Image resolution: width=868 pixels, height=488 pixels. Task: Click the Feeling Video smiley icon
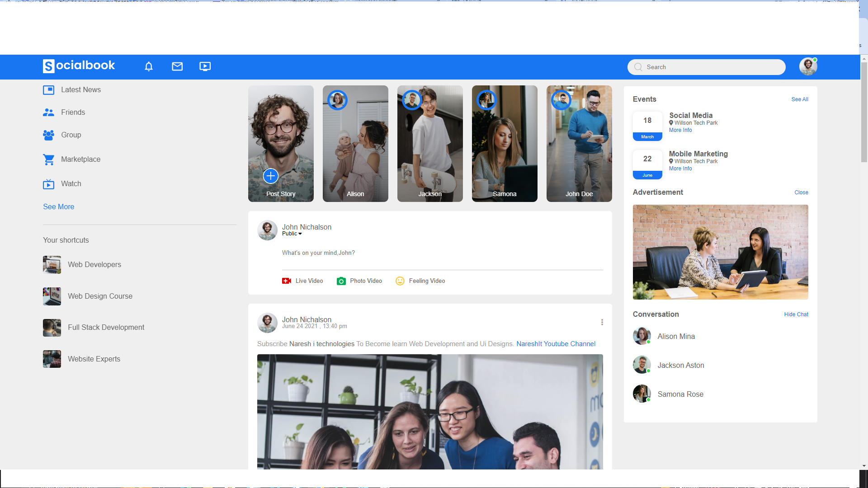click(x=400, y=281)
